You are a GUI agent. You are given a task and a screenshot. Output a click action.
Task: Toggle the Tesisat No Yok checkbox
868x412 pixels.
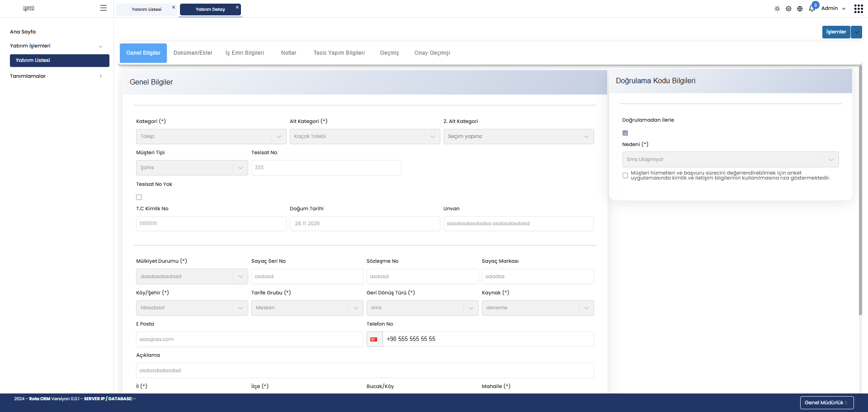(139, 197)
